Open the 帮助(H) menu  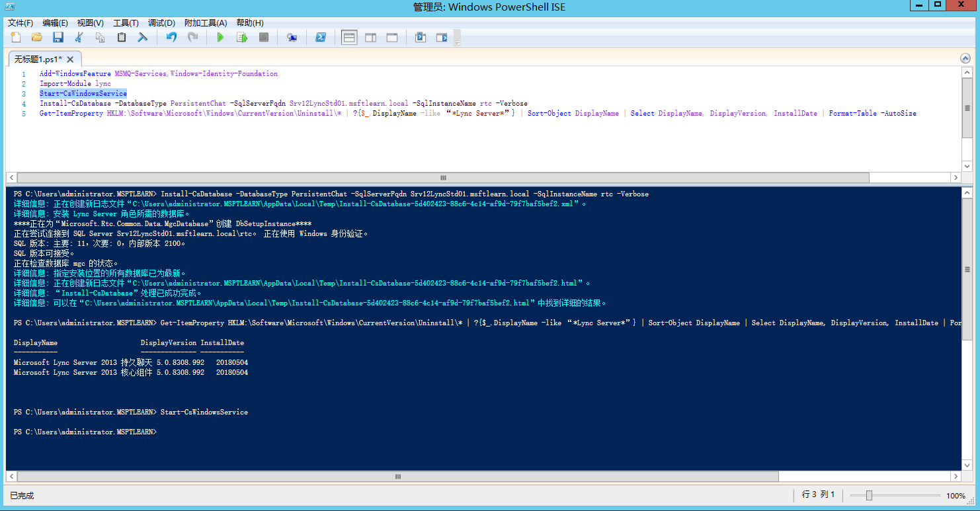(249, 22)
